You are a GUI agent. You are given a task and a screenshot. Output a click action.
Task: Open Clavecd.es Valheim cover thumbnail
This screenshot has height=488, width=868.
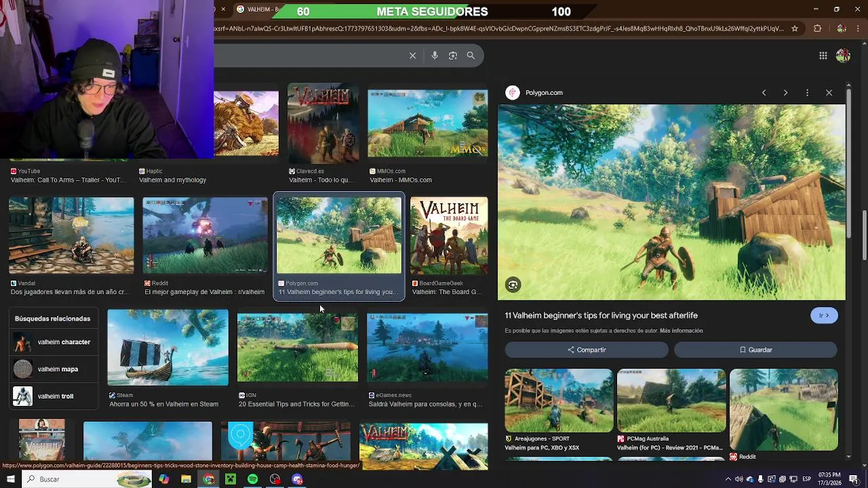(x=323, y=123)
